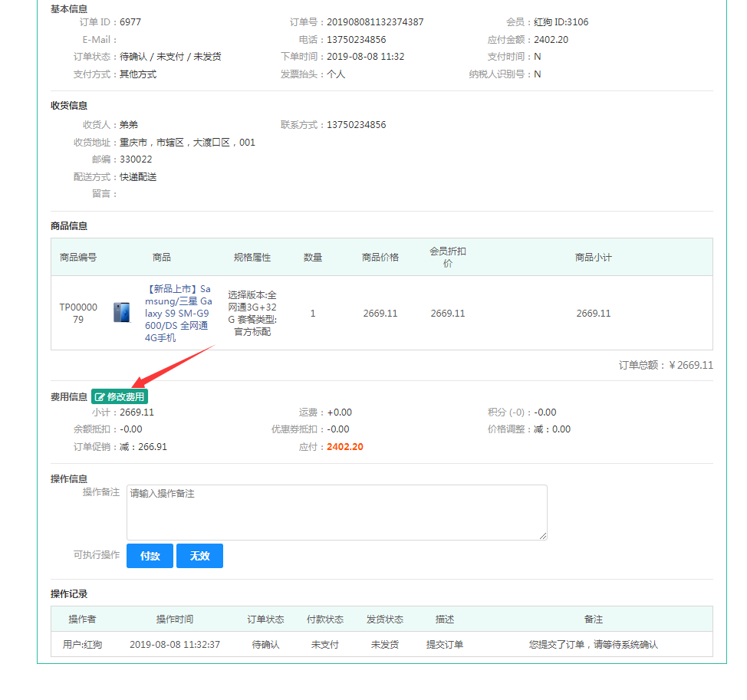This screenshot has width=747, height=700.
Task: Click member name 红狗 ID:3106
Action: point(561,22)
